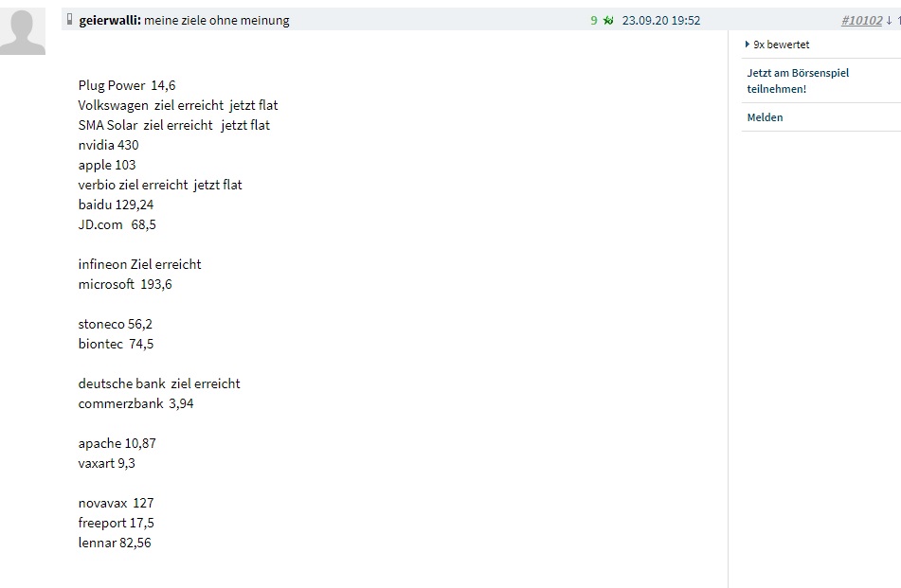Viewport: 901px width, 588px height.
Task: Click the "biontec 74,5" text line
Action: pyautogui.click(x=116, y=344)
